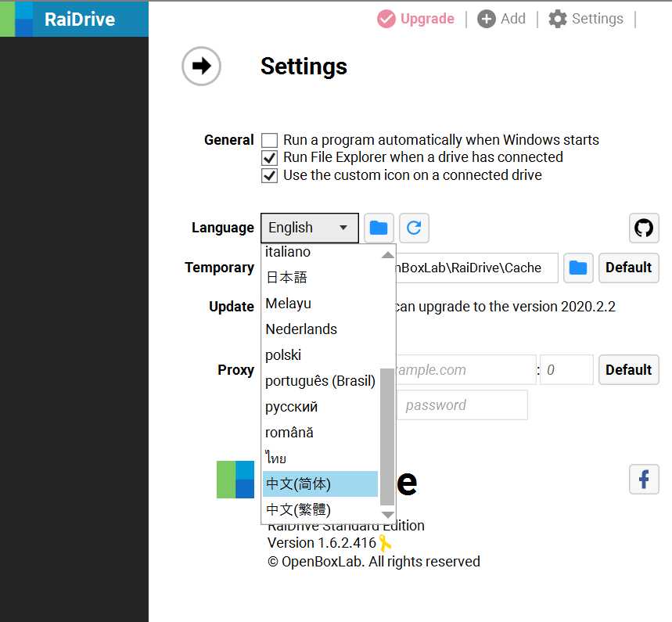Select 中文(繁體) from language list
The height and width of the screenshot is (622, 672).
(320, 509)
